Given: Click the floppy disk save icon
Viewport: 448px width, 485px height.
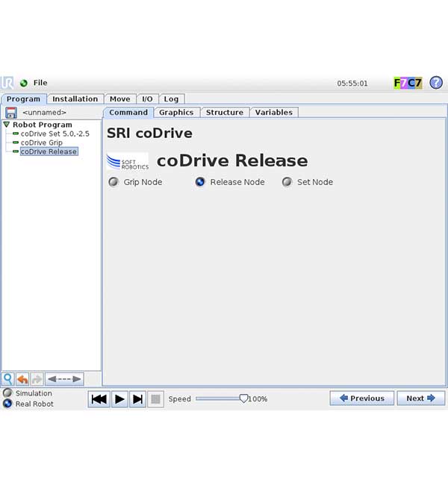Looking at the screenshot, I should click(11, 113).
